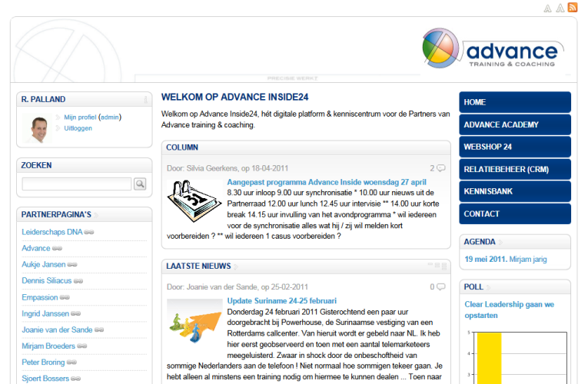Viewport: 588px width, 384px height.
Task: Expand arrow beside AGENDA heading
Action: (500, 243)
